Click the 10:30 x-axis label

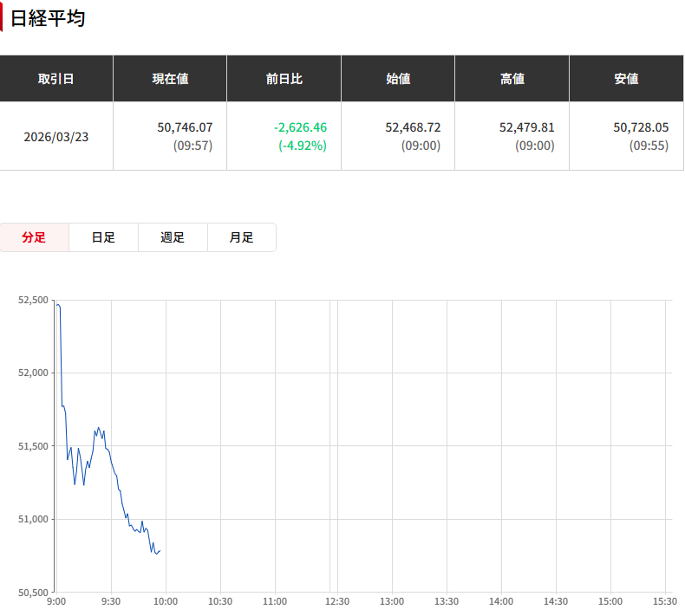[x=220, y=601]
